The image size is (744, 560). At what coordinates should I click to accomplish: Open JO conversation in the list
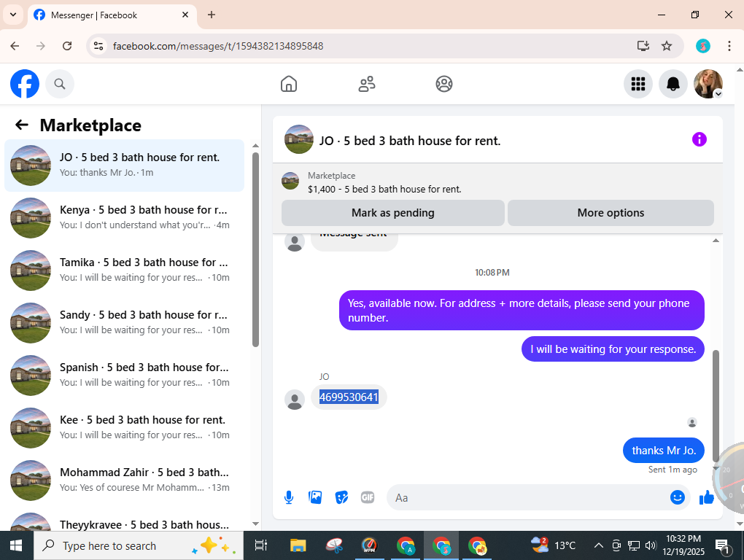(x=124, y=166)
